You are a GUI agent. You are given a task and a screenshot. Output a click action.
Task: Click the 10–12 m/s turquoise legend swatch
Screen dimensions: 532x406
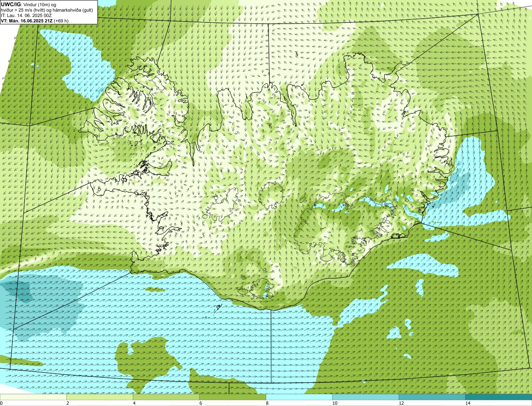[366, 397]
